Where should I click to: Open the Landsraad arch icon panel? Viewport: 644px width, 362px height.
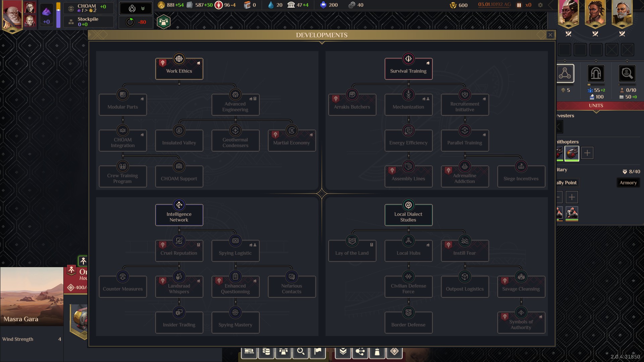pyautogui.click(x=596, y=73)
